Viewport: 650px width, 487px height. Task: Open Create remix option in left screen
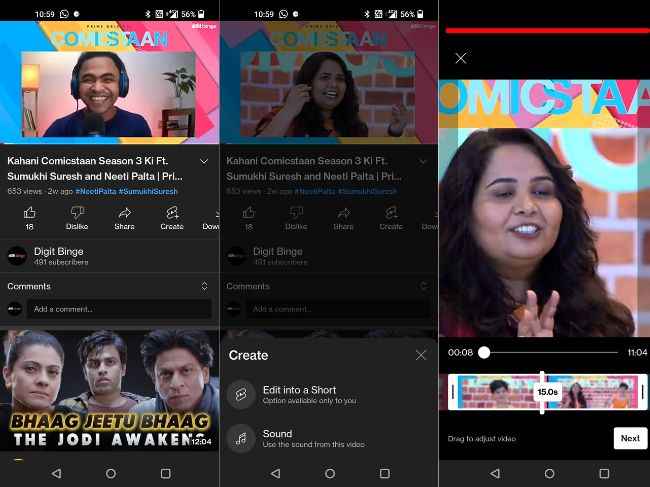point(172,213)
